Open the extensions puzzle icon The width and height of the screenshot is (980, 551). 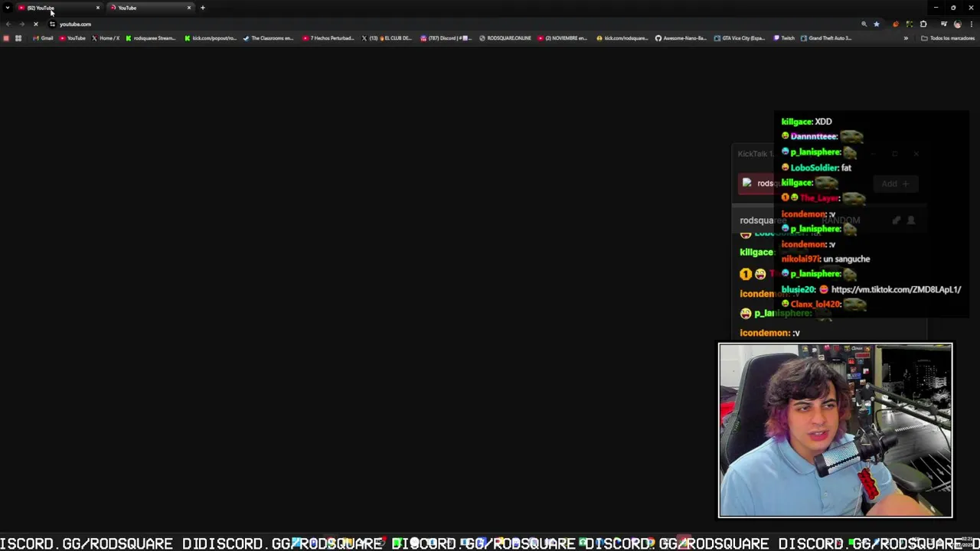(x=923, y=24)
